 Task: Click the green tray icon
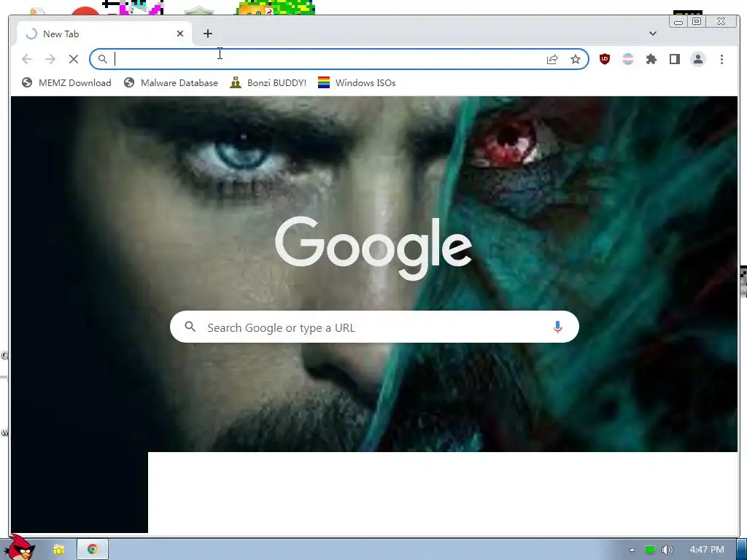click(x=650, y=550)
